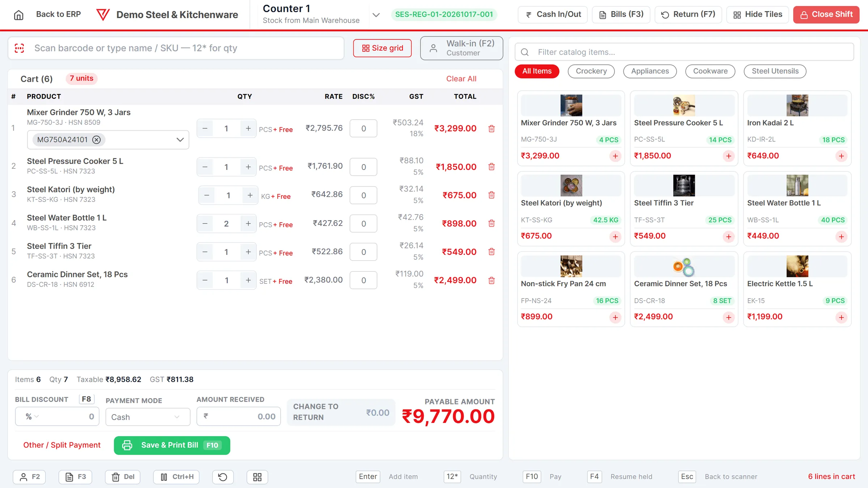
Task: Select the Steel Utensils category filter
Action: 775,71
